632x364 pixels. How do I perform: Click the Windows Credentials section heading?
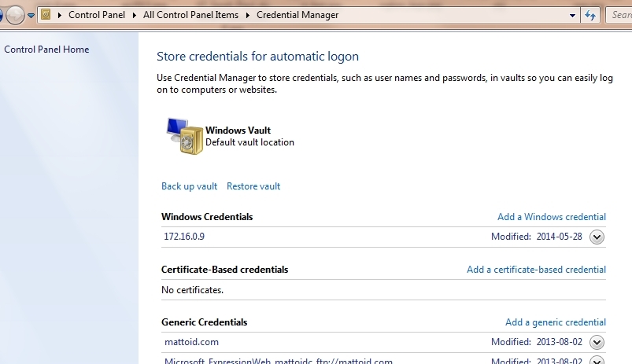click(x=207, y=217)
